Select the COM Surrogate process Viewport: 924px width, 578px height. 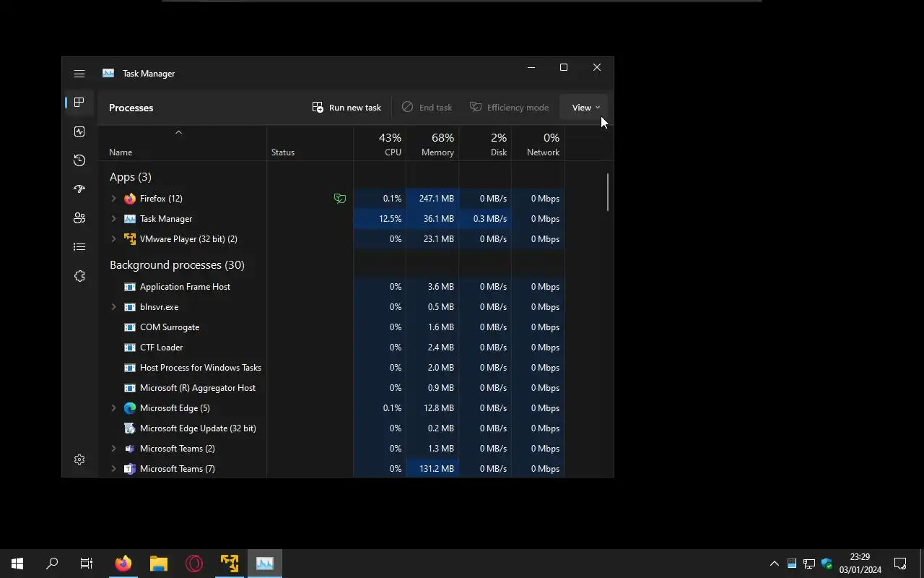[331, 327]
